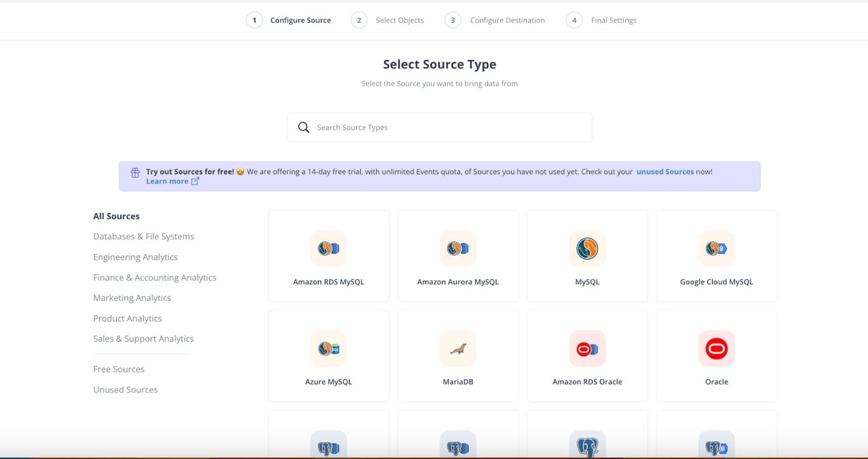Click step 4 circle for Final Settings
Screen dimensions: 868x459
tap(574, 20)
